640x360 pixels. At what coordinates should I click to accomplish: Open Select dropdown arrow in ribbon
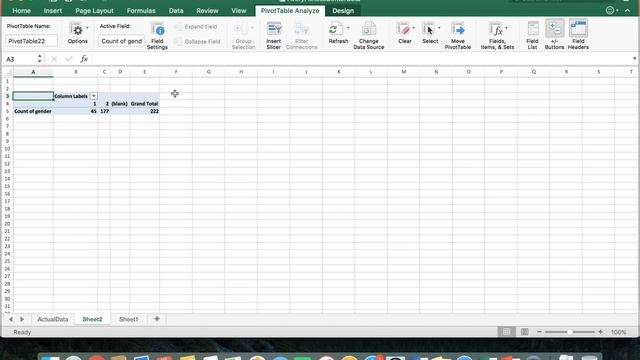(439, 28)
